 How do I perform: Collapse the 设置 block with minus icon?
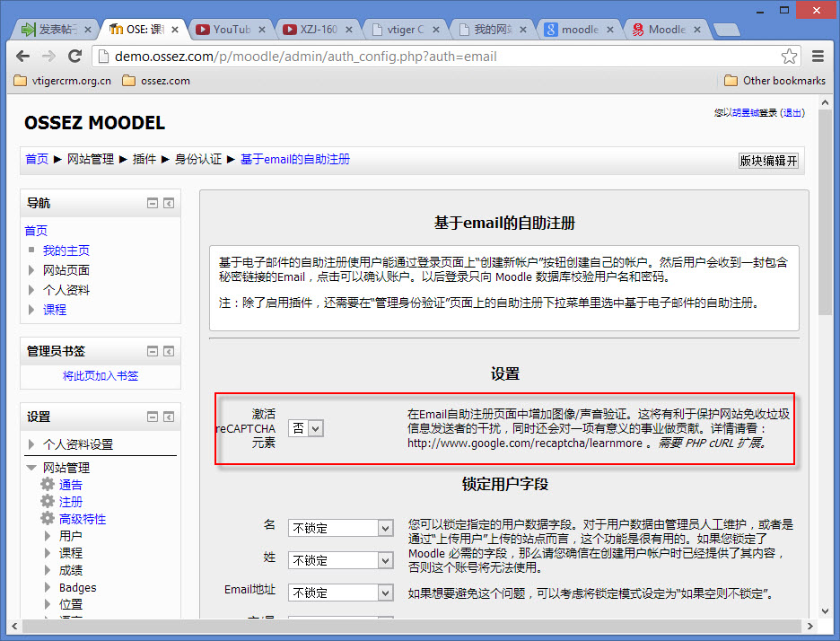pyautogui.click(x=153, y=417)
